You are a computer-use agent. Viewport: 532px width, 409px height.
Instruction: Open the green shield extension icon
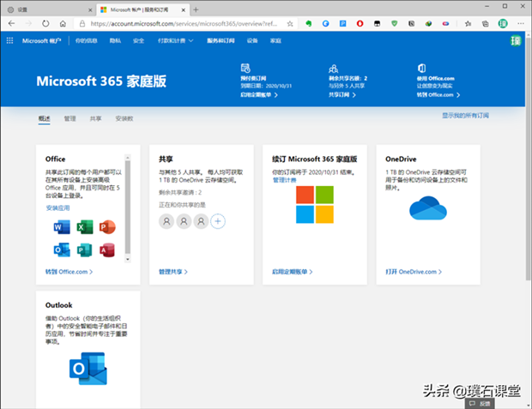[394, 23]
